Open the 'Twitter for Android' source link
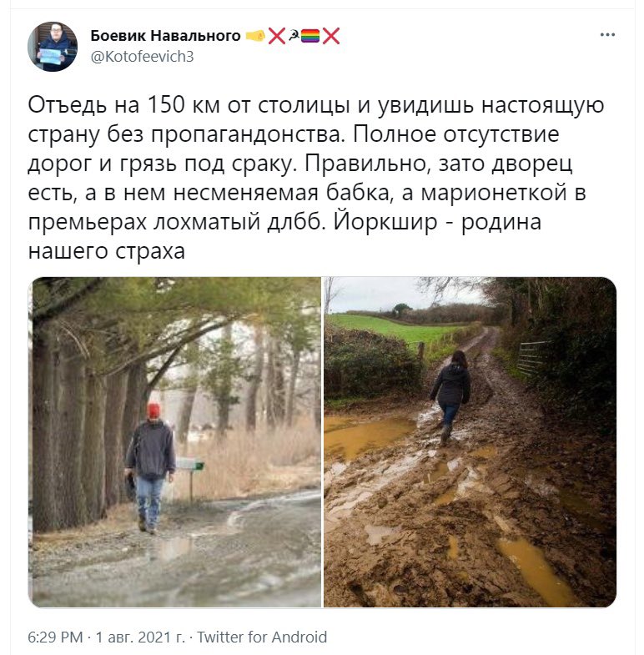 262,637
